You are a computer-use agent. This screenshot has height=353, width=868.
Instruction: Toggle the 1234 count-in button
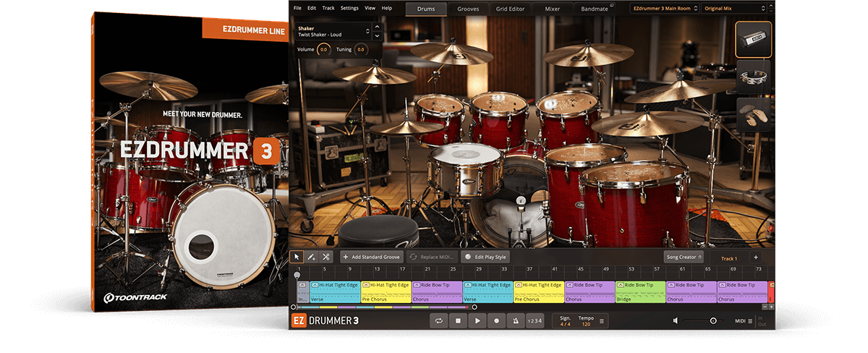535,320
